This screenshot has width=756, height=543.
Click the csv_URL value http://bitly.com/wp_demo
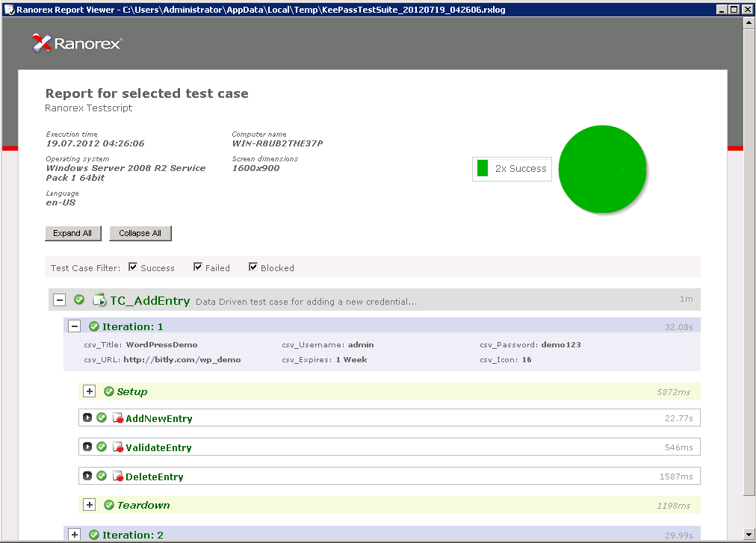(182, 360)
